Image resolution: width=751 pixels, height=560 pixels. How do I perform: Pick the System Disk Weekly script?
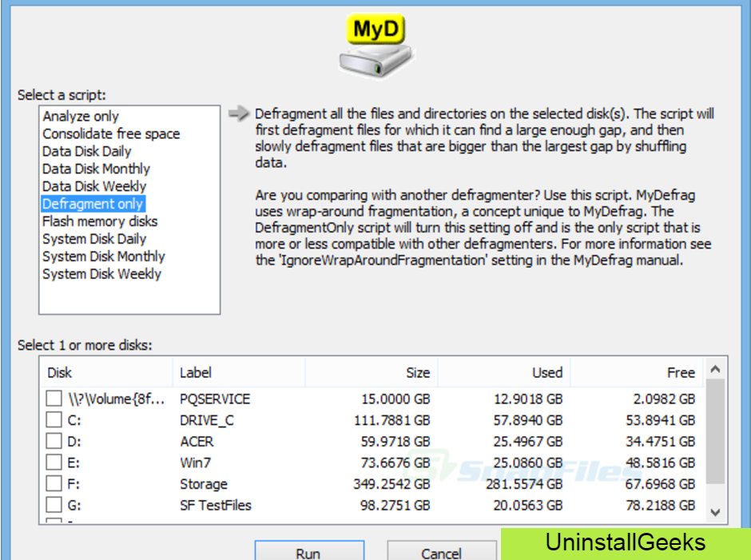tap(102, 274)
